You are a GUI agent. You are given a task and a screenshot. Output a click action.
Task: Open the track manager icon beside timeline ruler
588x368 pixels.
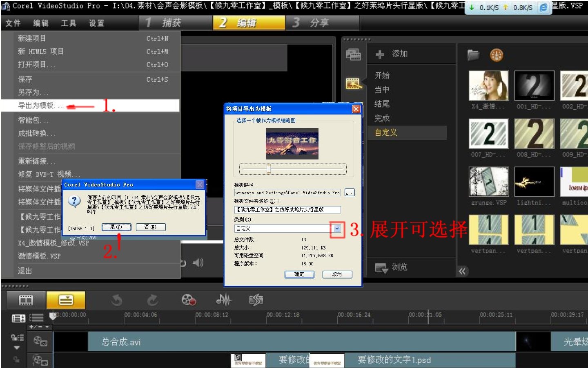(18, 318)
